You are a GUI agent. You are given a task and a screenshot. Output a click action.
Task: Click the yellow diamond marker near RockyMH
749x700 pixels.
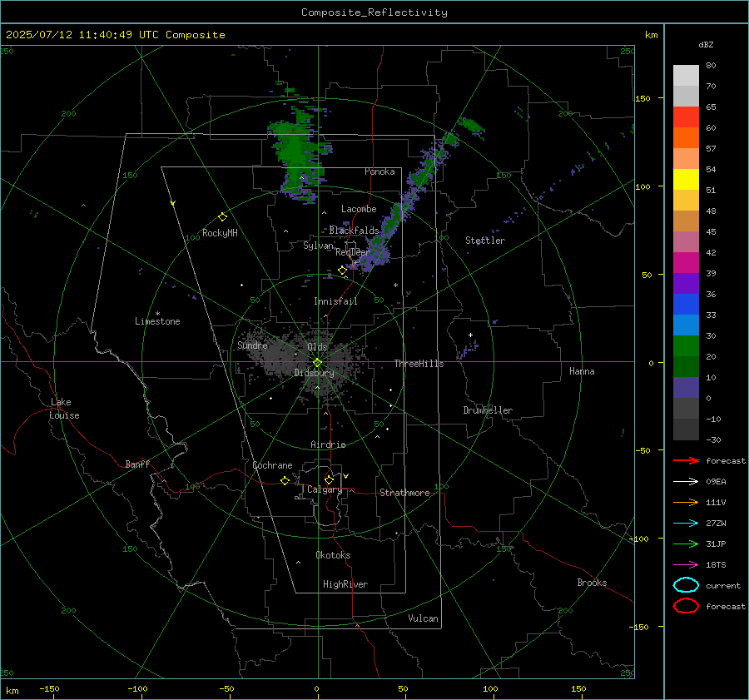tap(222, 217)
